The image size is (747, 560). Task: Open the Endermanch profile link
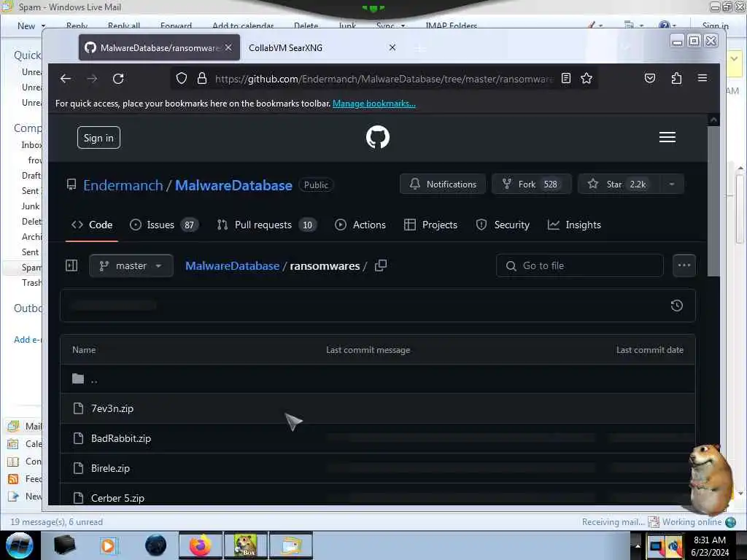click(x=123, y=185)
